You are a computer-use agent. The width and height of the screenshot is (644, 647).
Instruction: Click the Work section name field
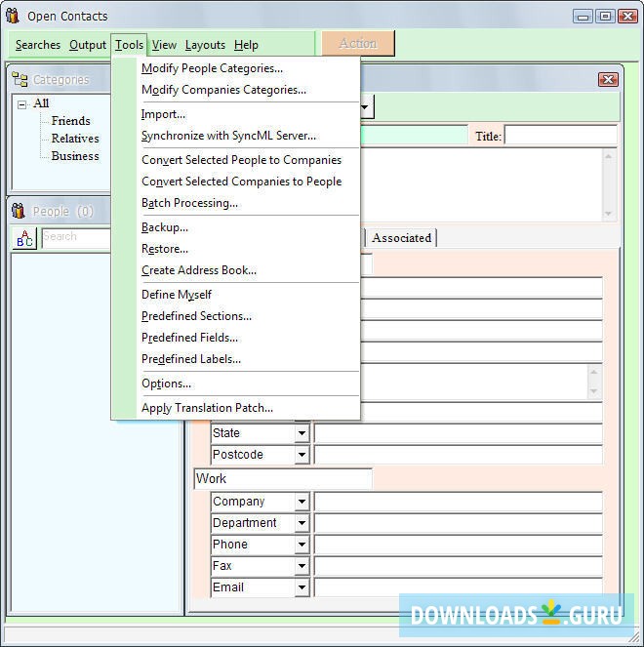pyautogui.click(x=283, y=478)
